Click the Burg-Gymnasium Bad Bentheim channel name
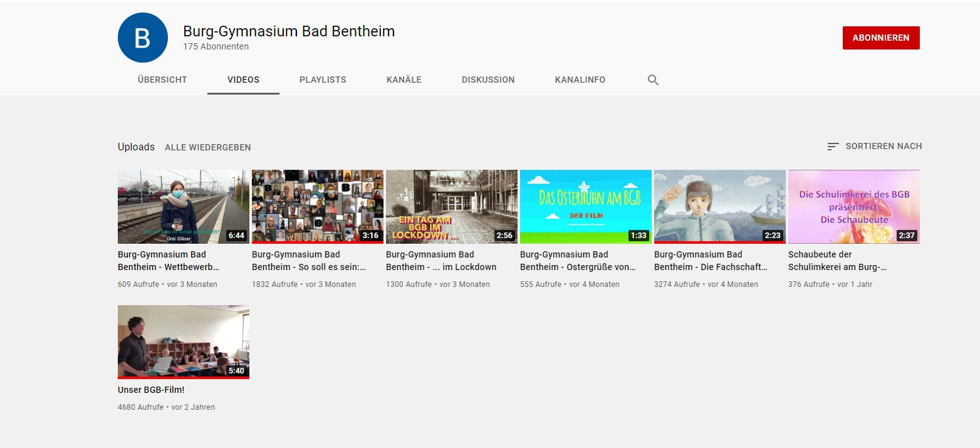 289,31
